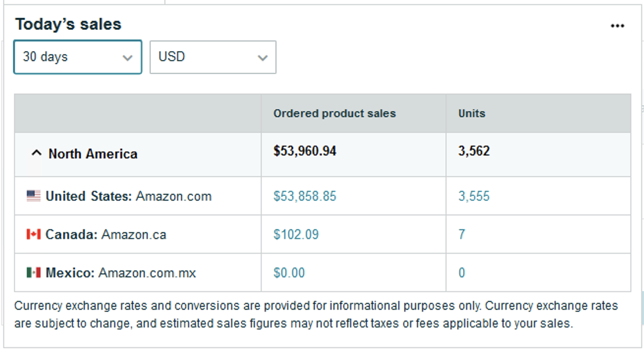Click the United States flag icon
Image resolution: width=644 pixels, height=352 pixels.
[x=33, y=196]
